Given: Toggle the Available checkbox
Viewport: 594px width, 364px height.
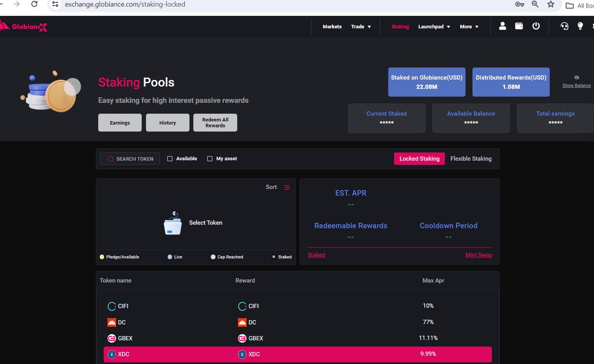Looking at the screenshot, I should [x=170, y=159].
